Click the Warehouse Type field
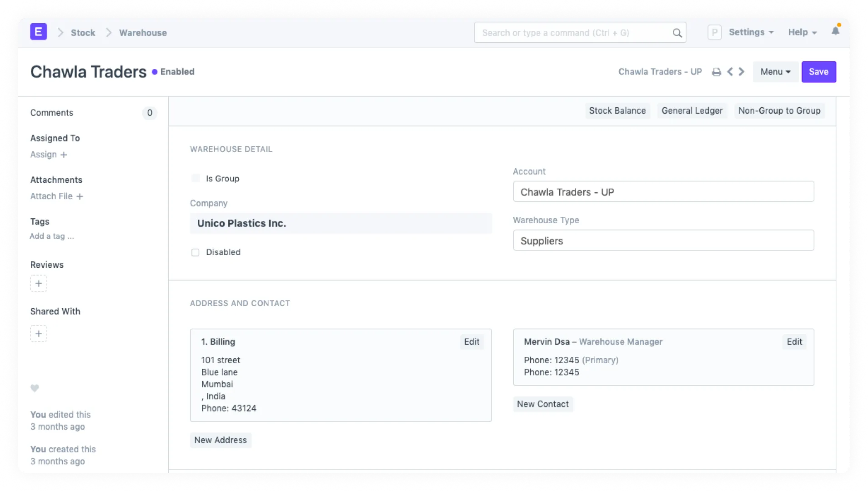Image resolution: width=868 pixels, height=491 pixels. tap(663, 240)
